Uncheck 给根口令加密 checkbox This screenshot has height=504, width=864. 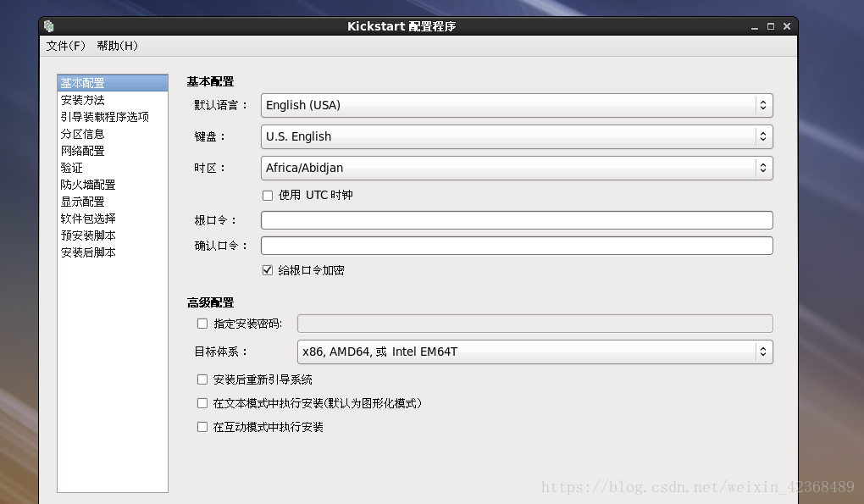pos(268,270)
